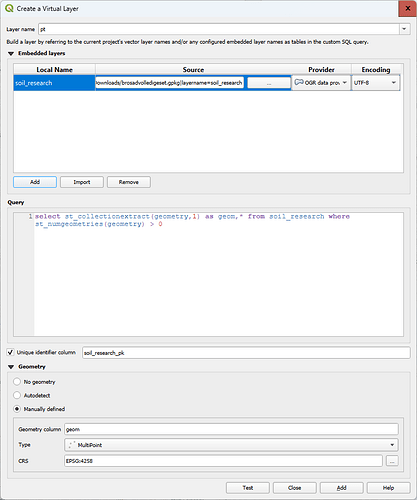The height and width of the screenshot is (500, 417).
Task: Enable Unique identifier column checkbox
Action: (10, 352)
